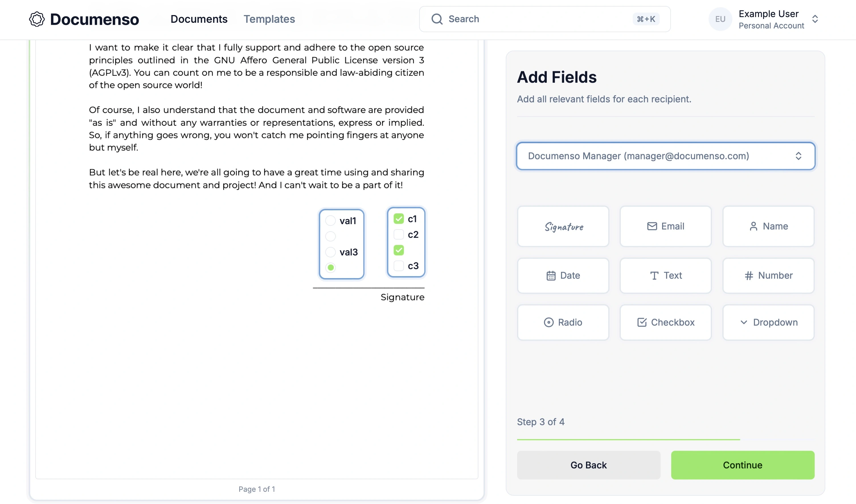Open the Templates tab

pos(269,19)
